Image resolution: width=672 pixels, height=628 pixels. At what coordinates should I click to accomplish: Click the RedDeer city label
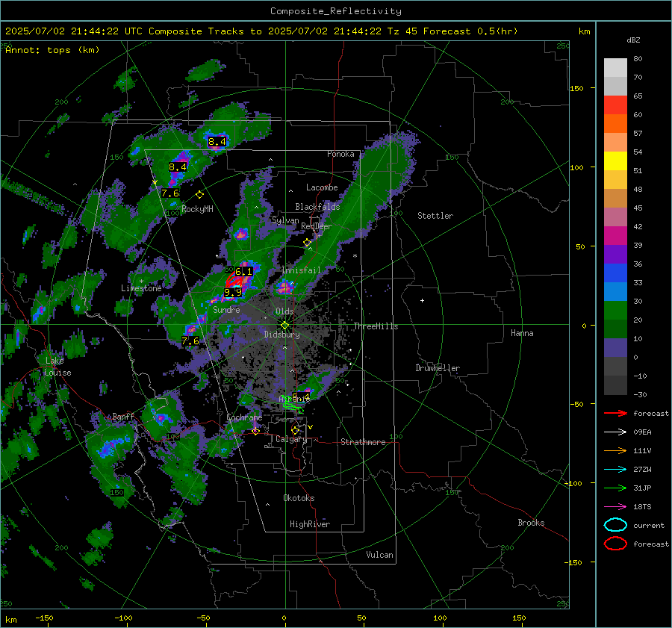(317, 226)
